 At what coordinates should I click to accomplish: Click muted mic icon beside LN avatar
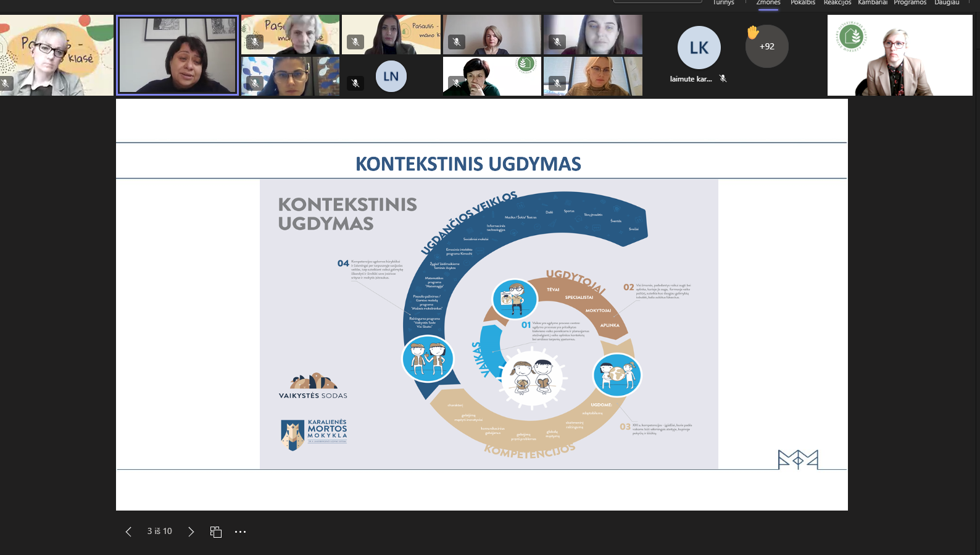[x=355, y=82]
